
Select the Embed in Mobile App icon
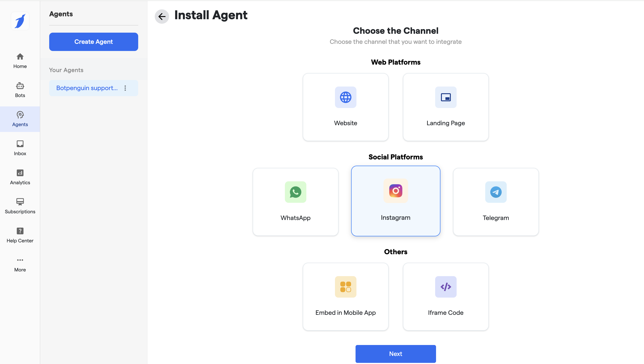[x=345, y=287]
